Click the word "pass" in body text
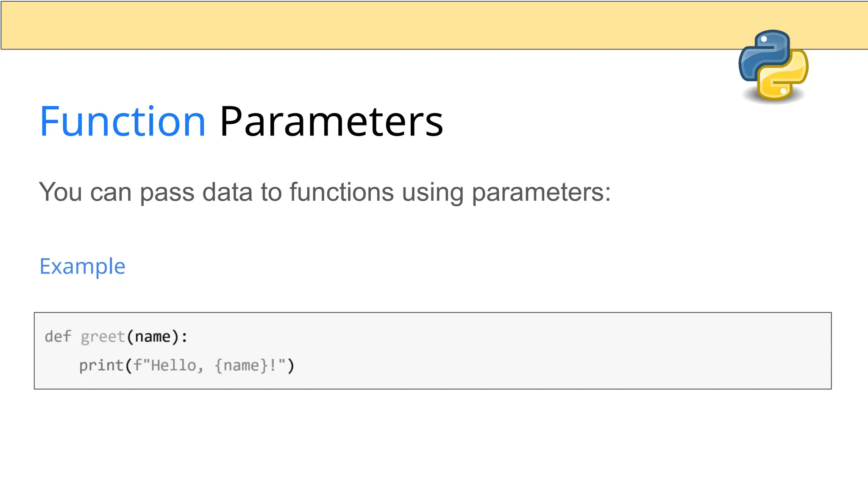 (x=167, y=192)
